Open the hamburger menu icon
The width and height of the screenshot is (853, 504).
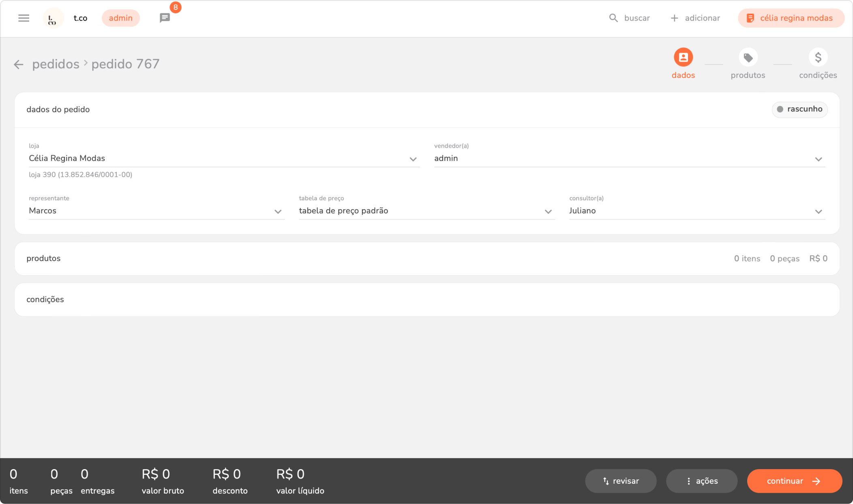point(24,18)
